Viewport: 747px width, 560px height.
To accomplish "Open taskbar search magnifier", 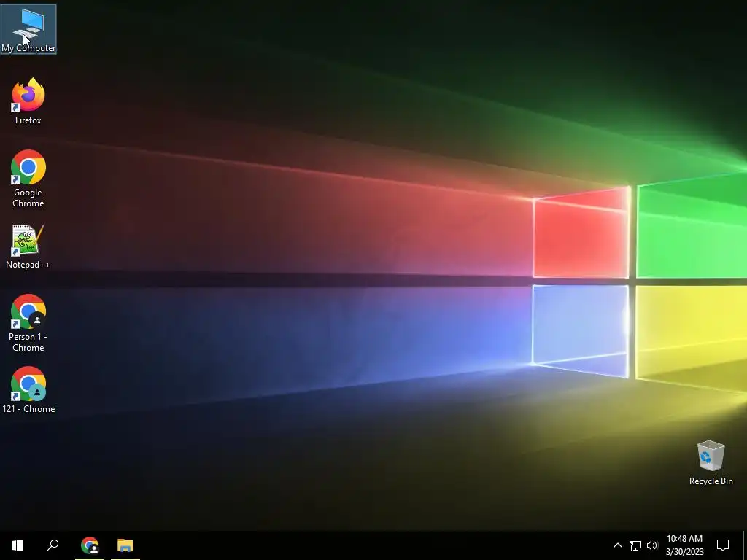I will click(x=53, y=545).
